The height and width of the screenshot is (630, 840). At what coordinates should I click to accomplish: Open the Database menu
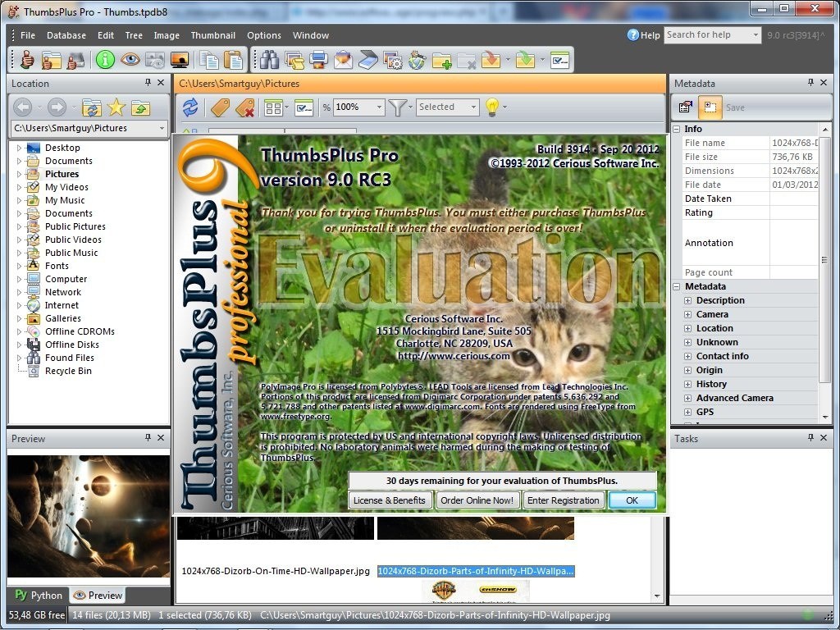[66, 35]
